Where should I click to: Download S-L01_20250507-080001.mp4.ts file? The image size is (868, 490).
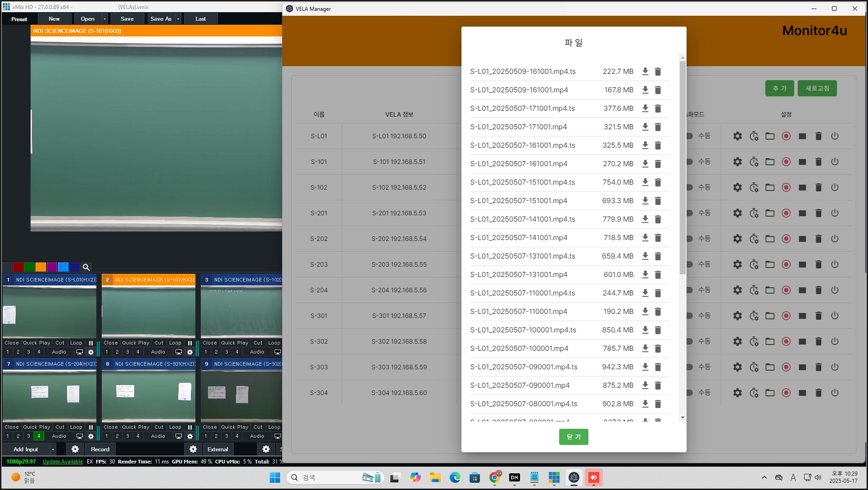coord(645,404)
